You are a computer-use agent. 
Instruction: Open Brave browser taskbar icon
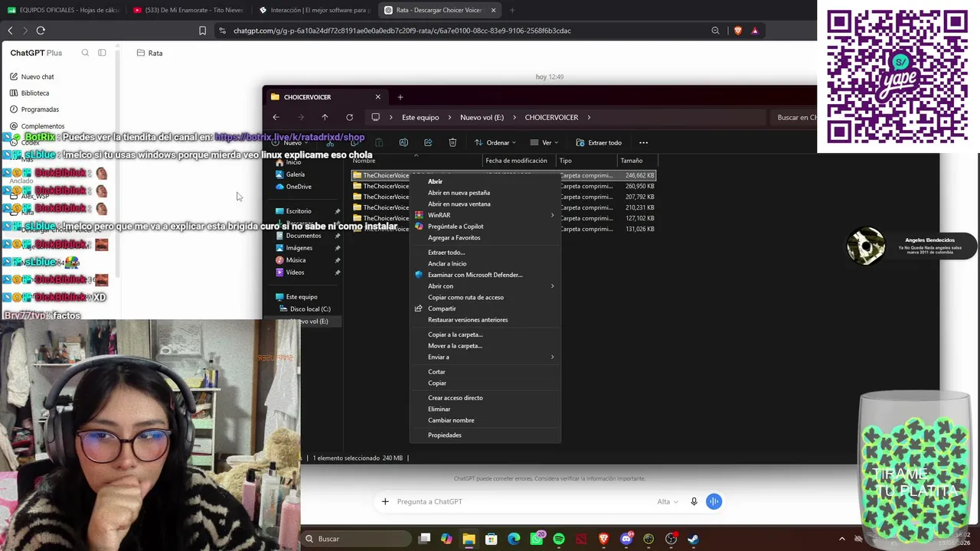coord(603,539)
